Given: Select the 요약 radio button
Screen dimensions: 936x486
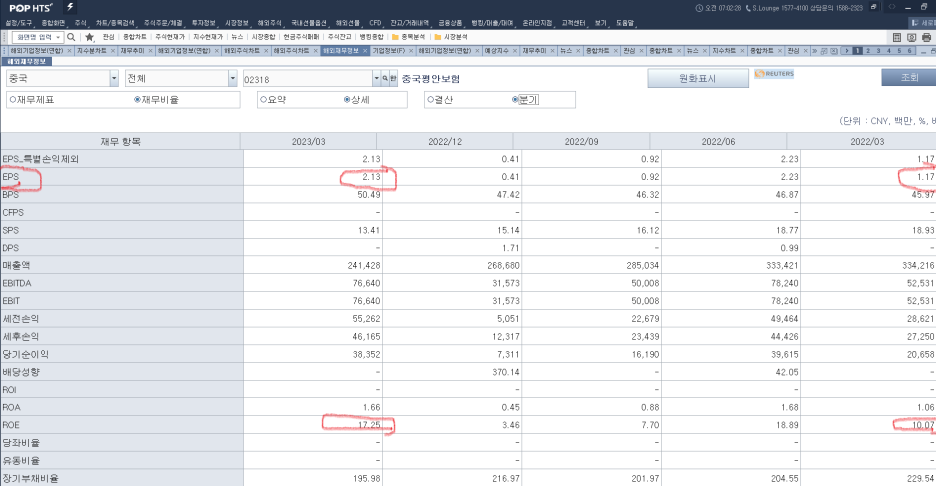Looking at the screenshot, I should [x=263, y=100].
